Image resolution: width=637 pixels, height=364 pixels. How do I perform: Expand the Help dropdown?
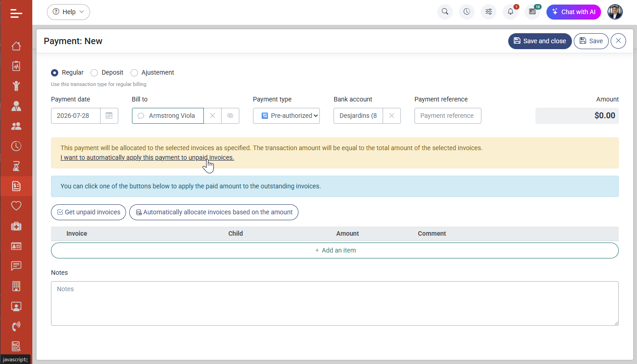pyautogui.click(x=68, y=12)
